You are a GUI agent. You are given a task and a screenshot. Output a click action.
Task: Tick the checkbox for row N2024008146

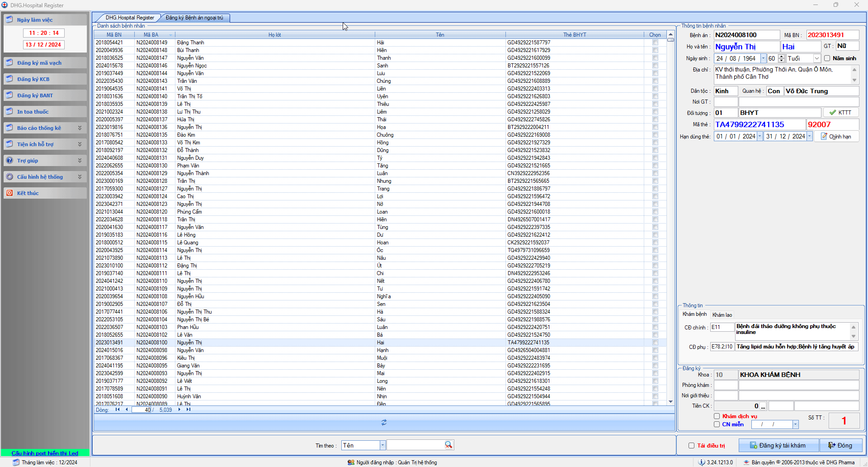[655, 66]
